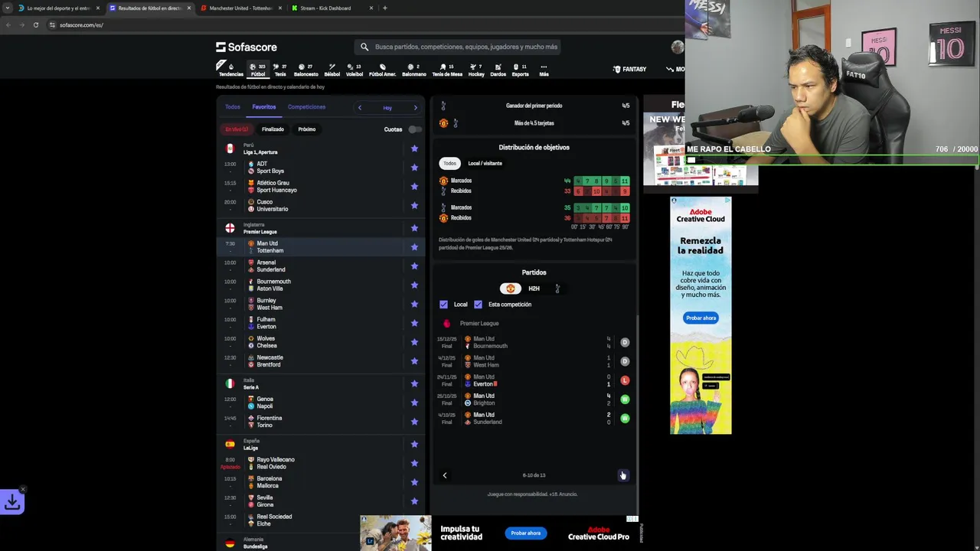This screenshot has height=551, width=980.
Task: Select Local / visitante in goal distribution
Action: (x=485, y=163)
